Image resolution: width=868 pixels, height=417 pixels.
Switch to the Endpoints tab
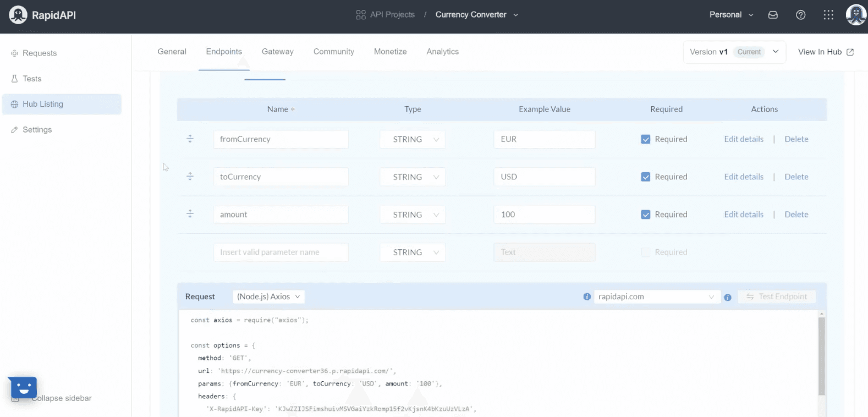point(224,52)
